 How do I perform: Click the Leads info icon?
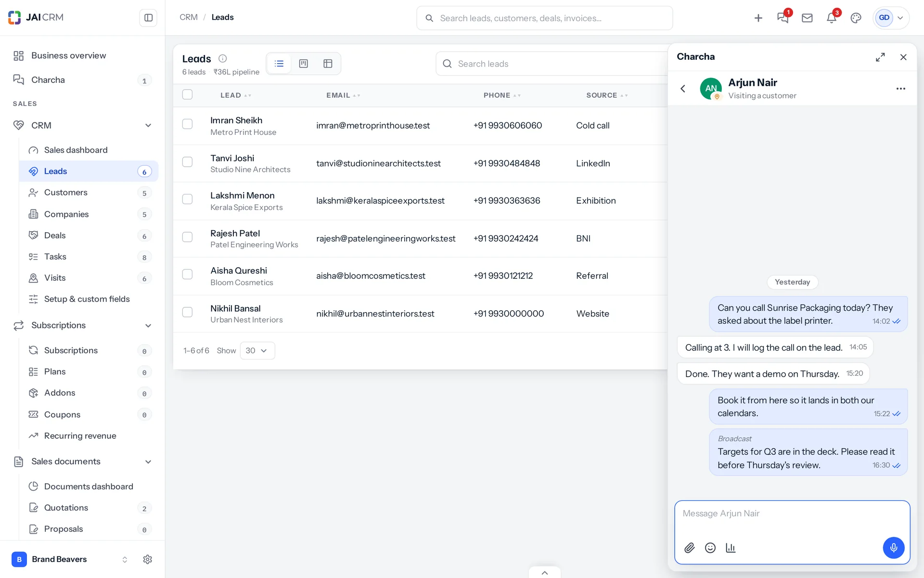[222, 58]
